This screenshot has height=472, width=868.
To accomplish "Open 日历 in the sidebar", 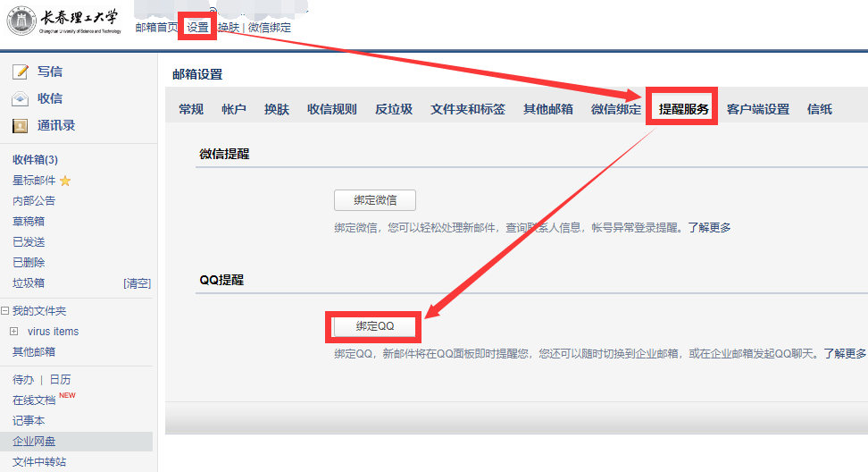I will tap(60, 380).
